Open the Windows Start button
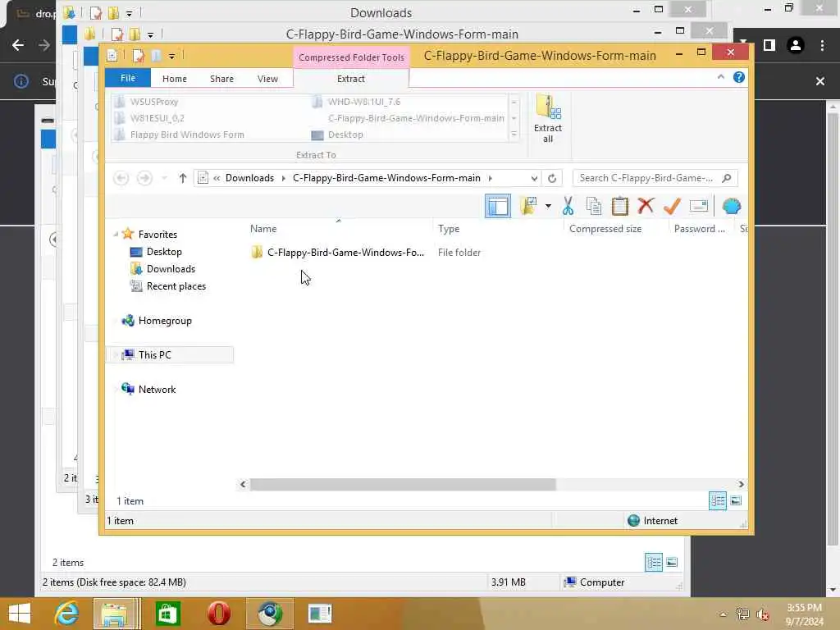840x630 pixels. [x=20, y=614]
